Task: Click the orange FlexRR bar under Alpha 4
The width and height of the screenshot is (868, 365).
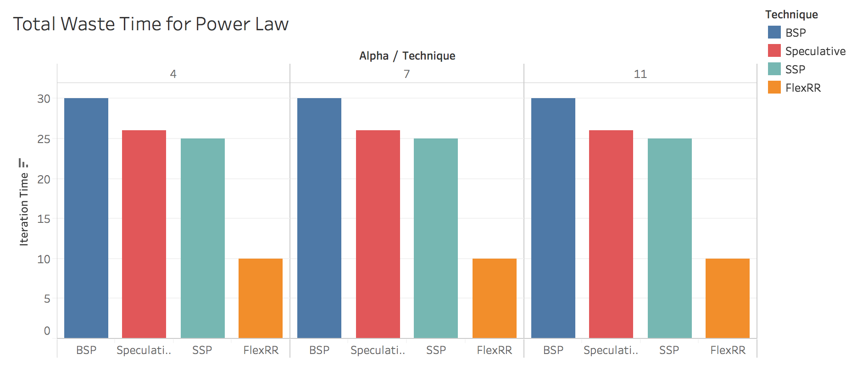Action: pyautogui.click(x=260, y=298)
